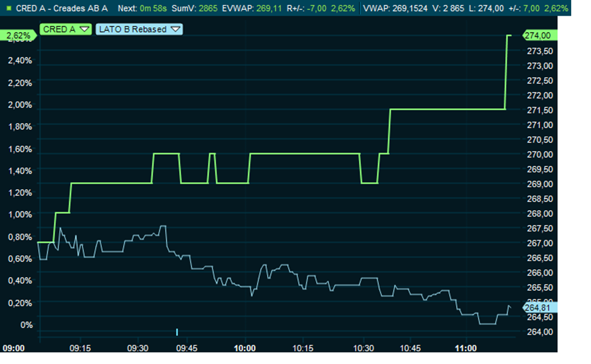Click the 'Next: 0m 58s' countdown
Image resolution: width=591 pixels, height=364 pixels.
pyautogui.click(x=142, y=8)
